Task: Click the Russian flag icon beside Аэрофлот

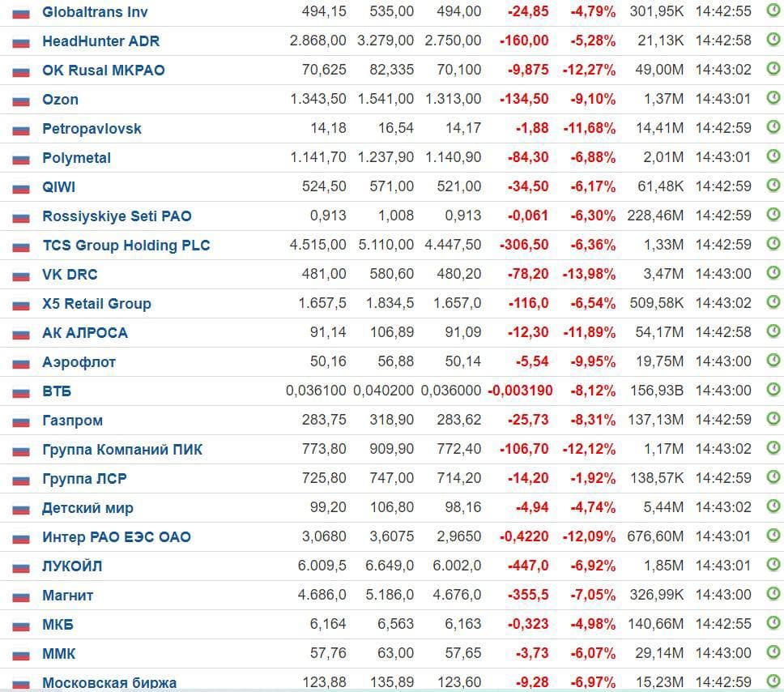Action: [21, 364]
